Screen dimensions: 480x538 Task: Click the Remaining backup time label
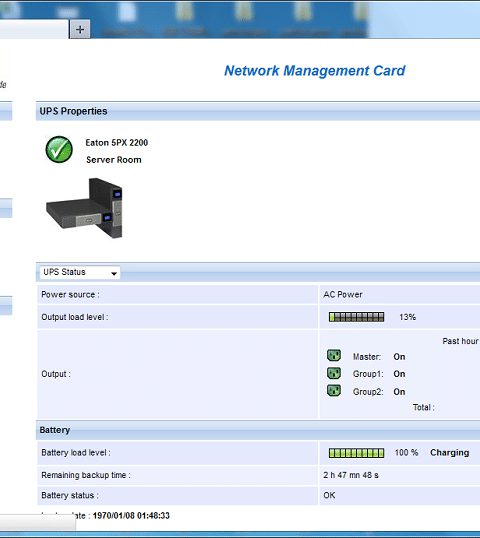(x=86, y=475)
